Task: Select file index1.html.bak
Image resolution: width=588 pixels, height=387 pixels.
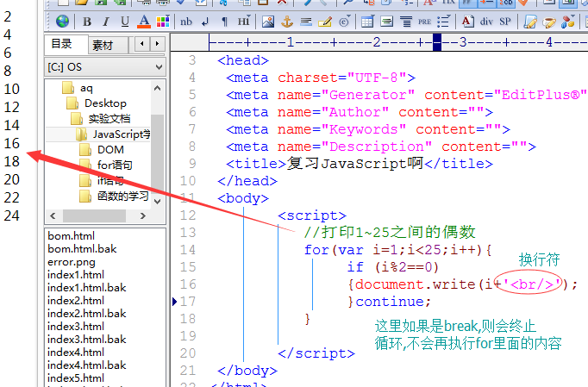Action: [86, 288]
